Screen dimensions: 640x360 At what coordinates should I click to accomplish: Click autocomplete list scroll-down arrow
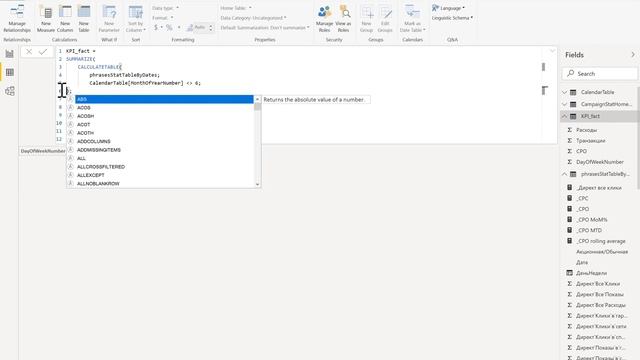tap(257, 184)
